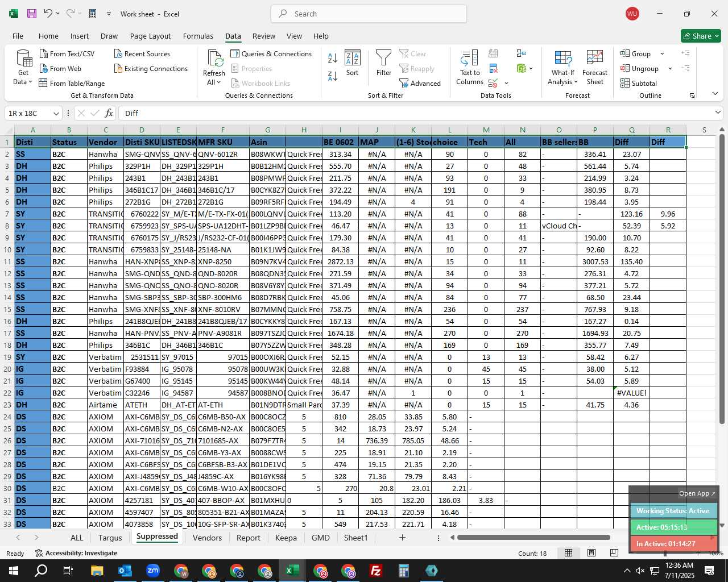728x582 pixels.
Task: Expand the Refresh All dropdown
Action: click(214, 78)
